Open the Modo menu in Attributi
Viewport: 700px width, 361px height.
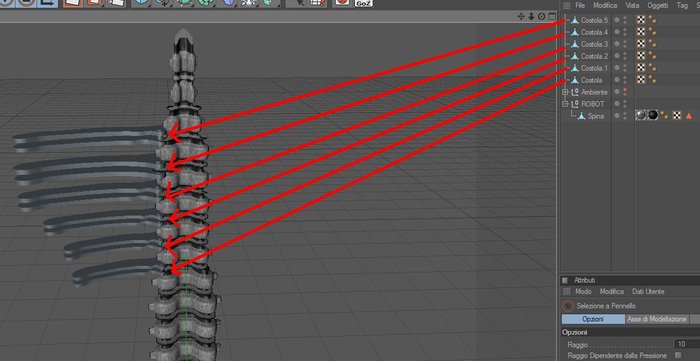[583, 291]
